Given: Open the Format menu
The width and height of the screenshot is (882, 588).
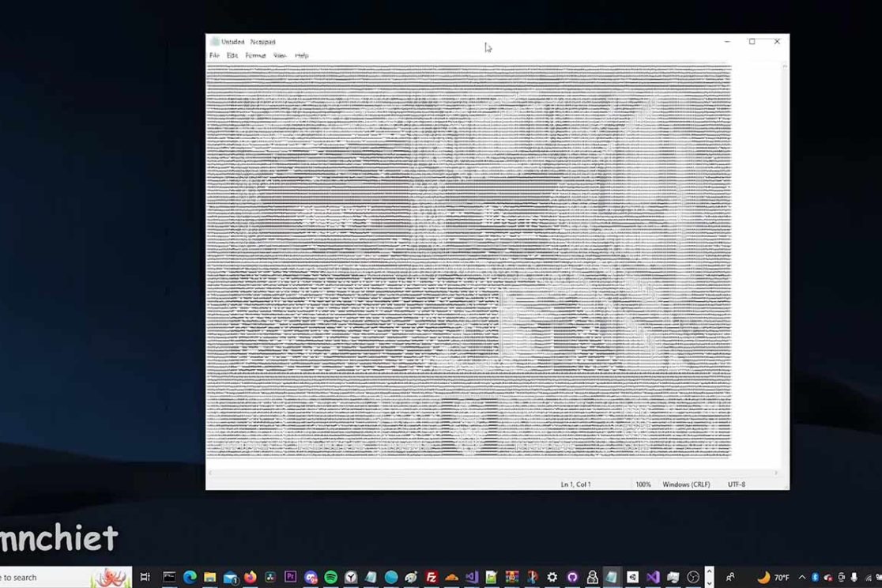Looking at the screenshot, I should (255, 56).
